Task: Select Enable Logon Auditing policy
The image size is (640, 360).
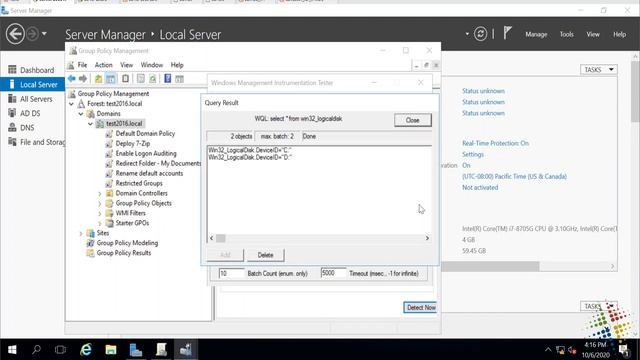Action: (146, 153)
